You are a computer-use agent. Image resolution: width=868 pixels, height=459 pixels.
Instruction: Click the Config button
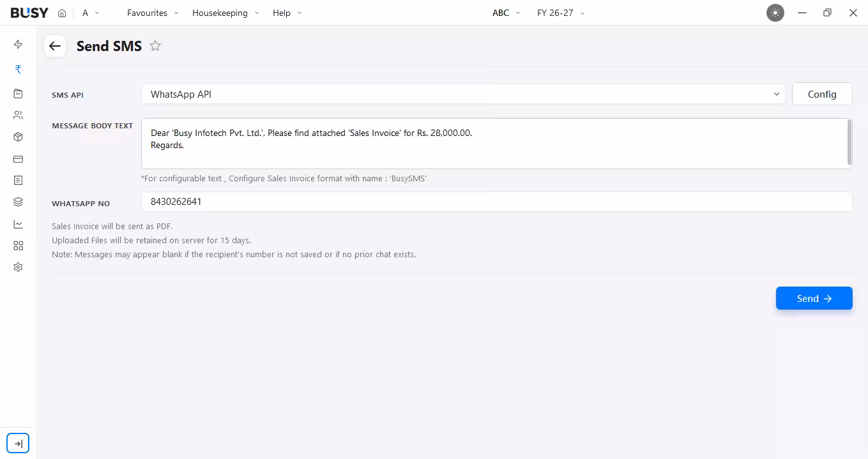pos(822,94)
